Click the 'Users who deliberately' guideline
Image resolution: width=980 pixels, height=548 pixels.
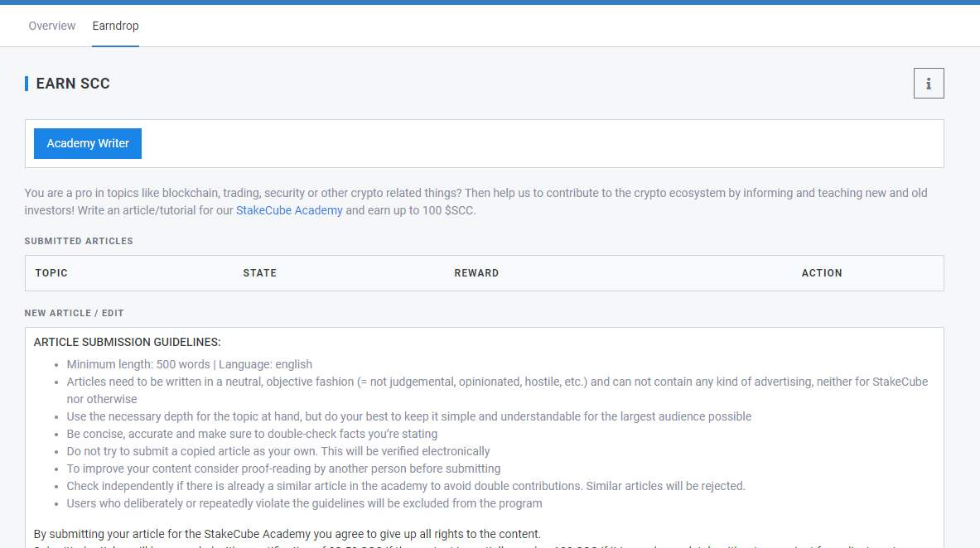click(304, 503)
